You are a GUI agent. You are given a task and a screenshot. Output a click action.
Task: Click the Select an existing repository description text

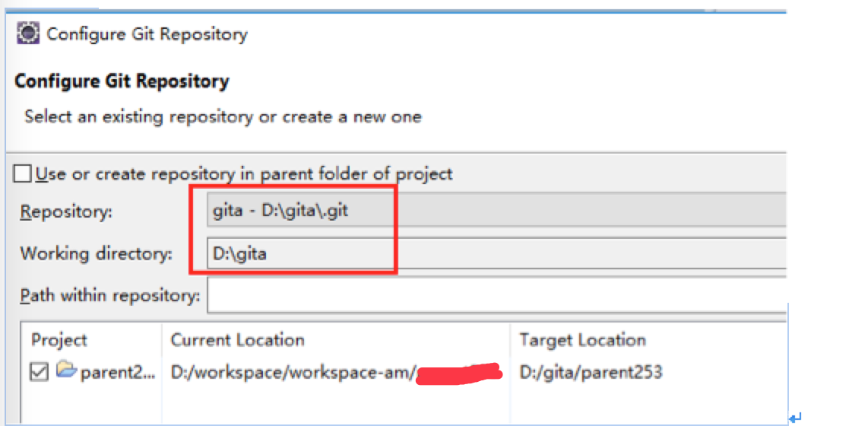click(x=223, y=117)
